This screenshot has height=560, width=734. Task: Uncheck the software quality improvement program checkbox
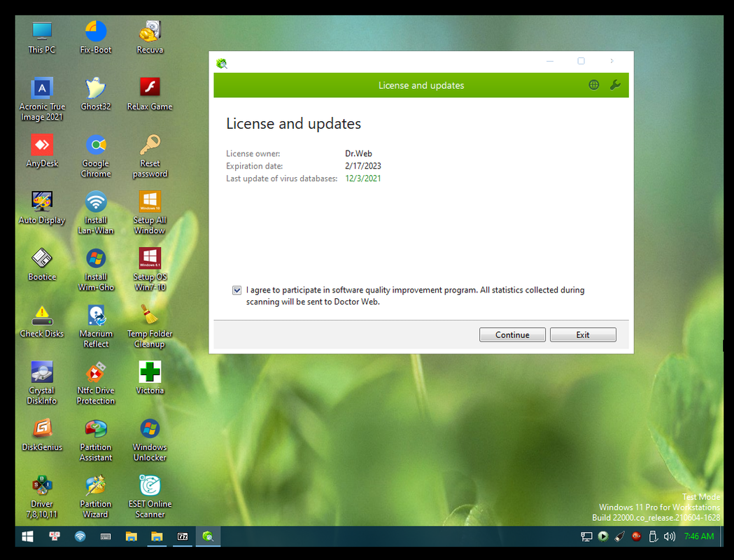[237, 290]
